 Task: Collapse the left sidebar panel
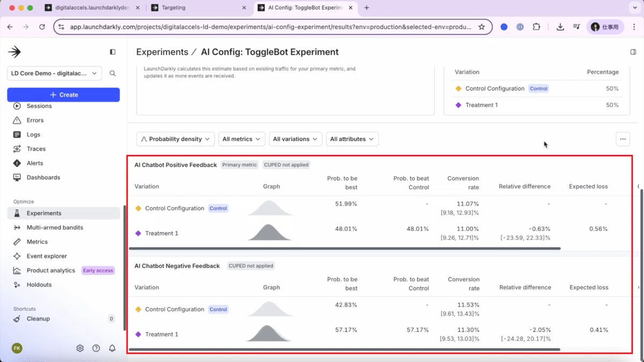coord(113,52)
